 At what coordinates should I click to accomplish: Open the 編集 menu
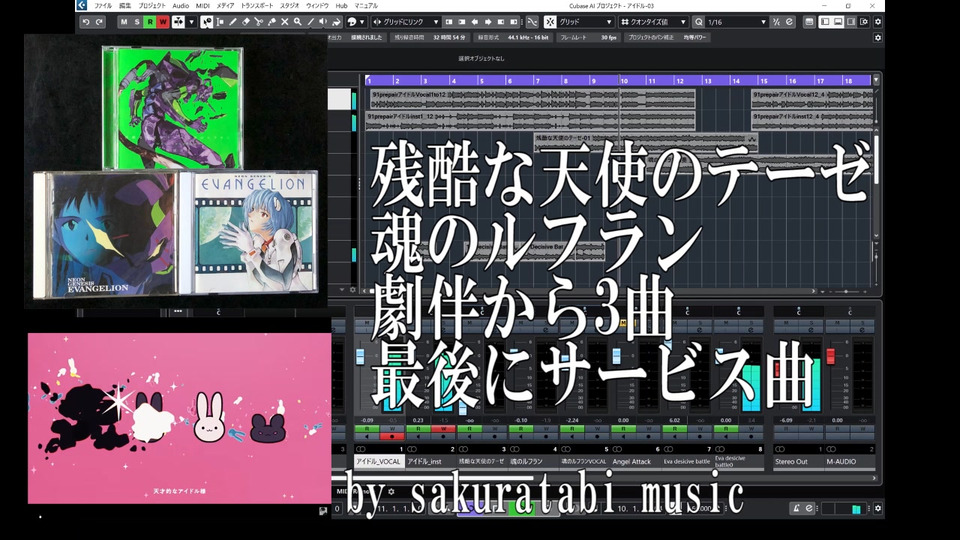(125, 6)
